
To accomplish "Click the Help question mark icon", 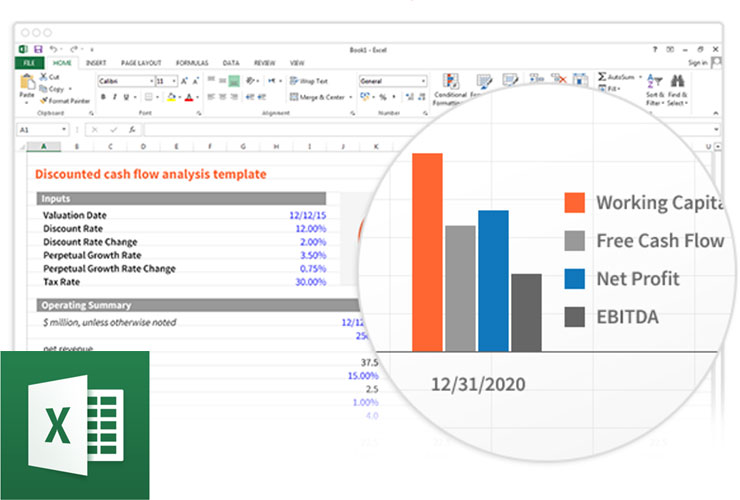I will (655, 49).
